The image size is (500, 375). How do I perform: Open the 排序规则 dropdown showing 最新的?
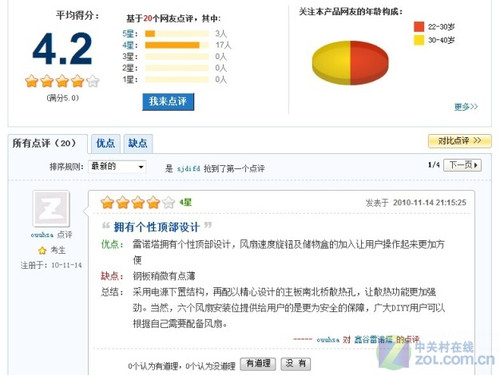click(117, 166)
